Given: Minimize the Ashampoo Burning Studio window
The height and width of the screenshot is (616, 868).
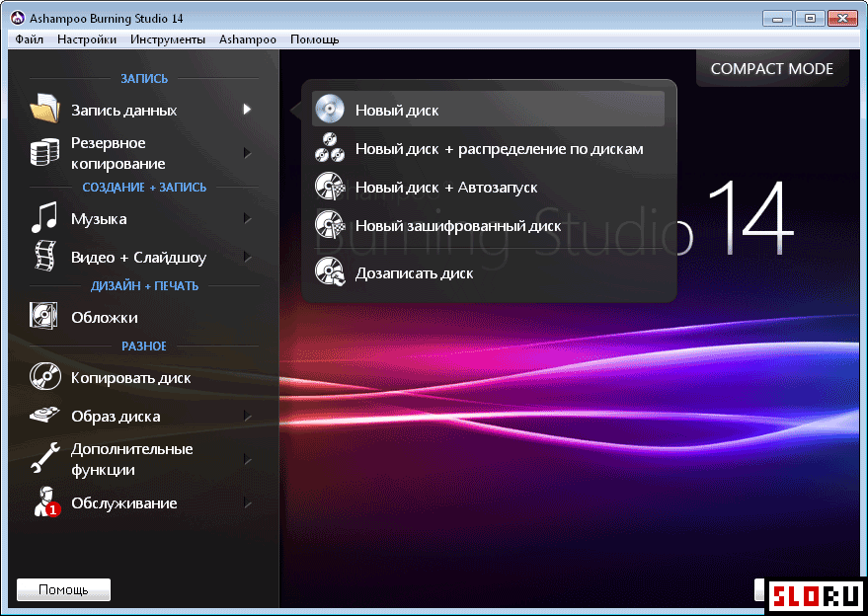Looking at the screenshot, I should click(x=777, y=19).
